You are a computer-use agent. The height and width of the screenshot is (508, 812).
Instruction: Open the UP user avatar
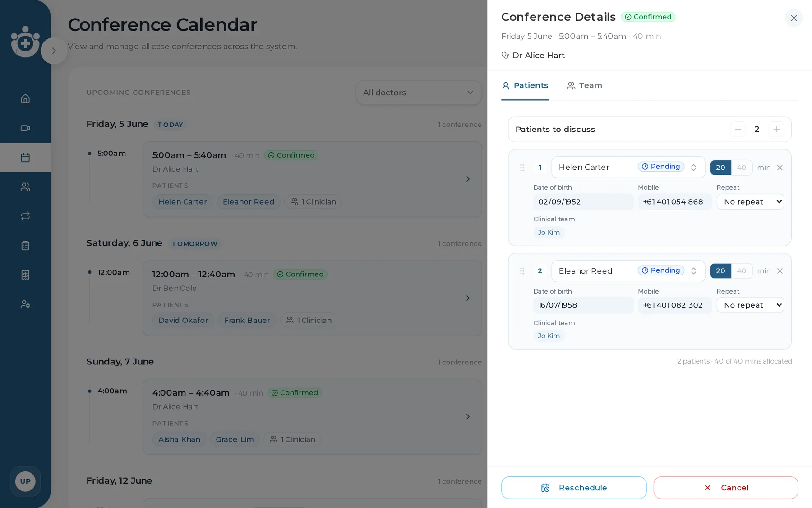coord(25,481)
